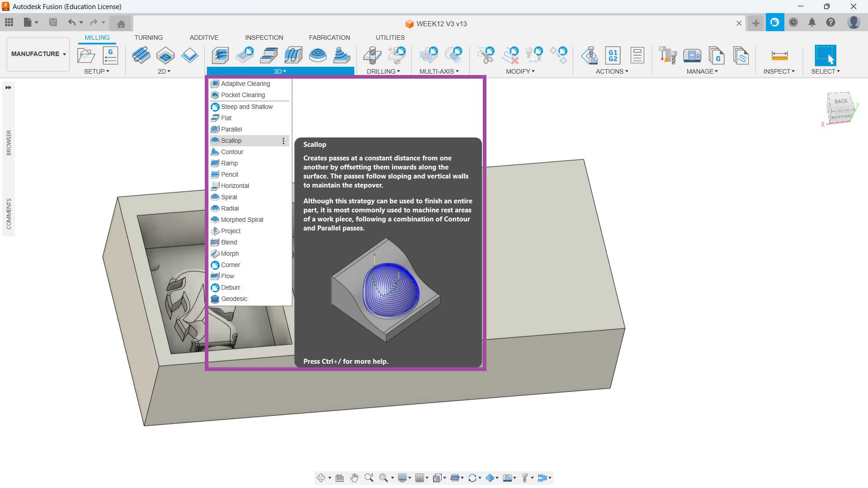Expand the collapsed Browser panel arrow
This screenshot has width=868, height=488.
tap(8, 88)
